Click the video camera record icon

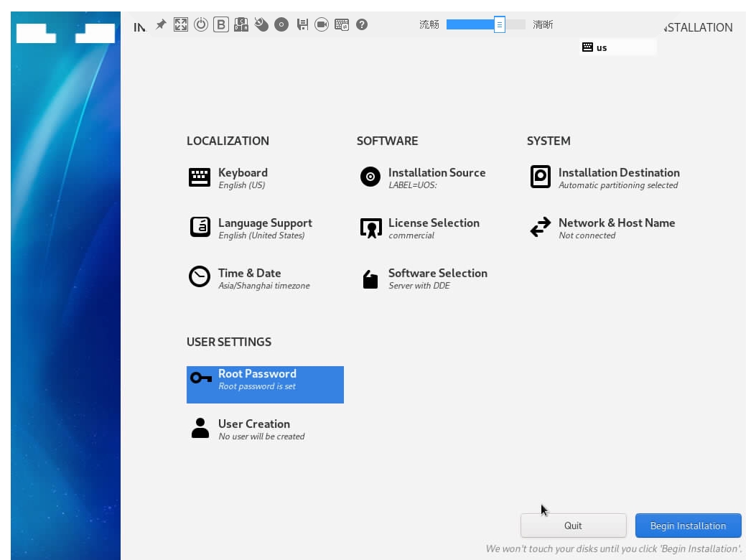pyautogui.click(x=322, y=25)
